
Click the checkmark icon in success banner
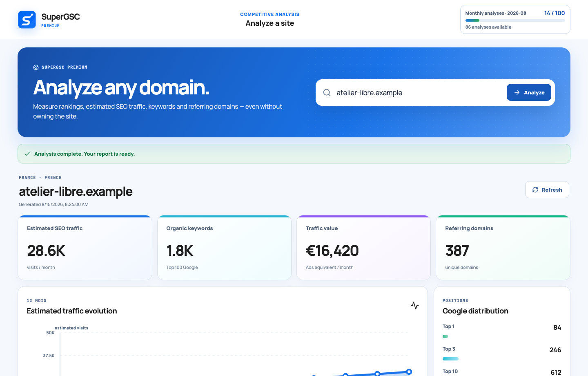point(27,154)
